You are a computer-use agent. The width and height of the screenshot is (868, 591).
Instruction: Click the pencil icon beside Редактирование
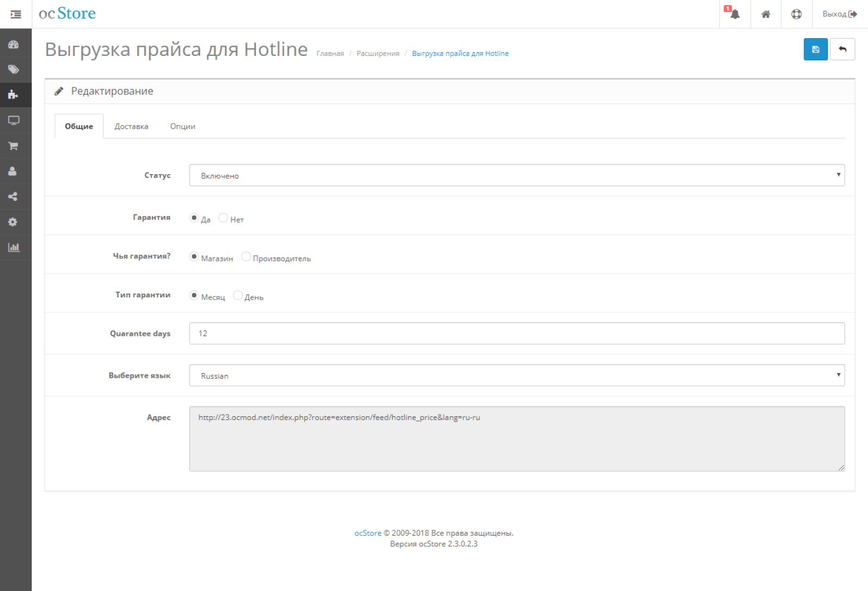pos(59,91)
